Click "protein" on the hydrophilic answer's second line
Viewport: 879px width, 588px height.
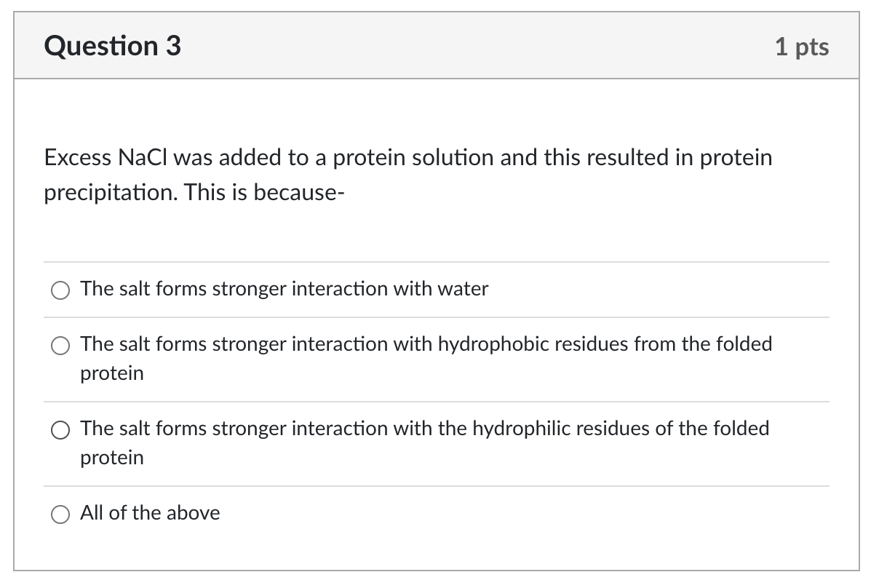[112, 458]
